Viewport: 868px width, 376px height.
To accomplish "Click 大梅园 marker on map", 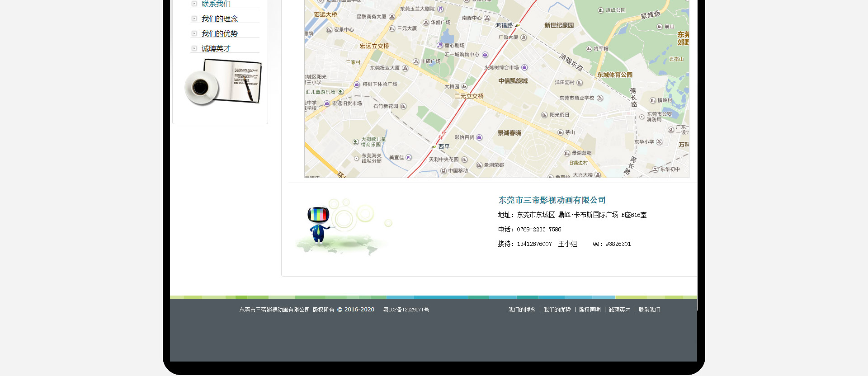I will pos(464,86).
